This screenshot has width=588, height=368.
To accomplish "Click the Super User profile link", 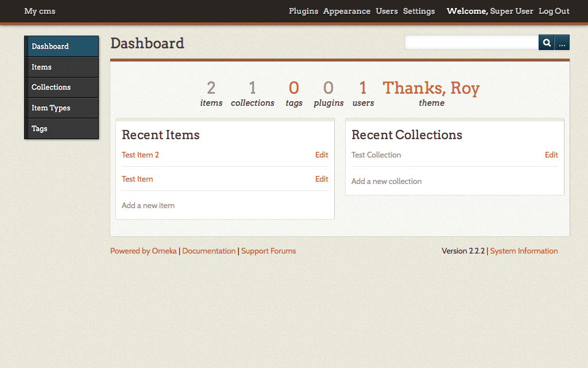I will [512, 11].
